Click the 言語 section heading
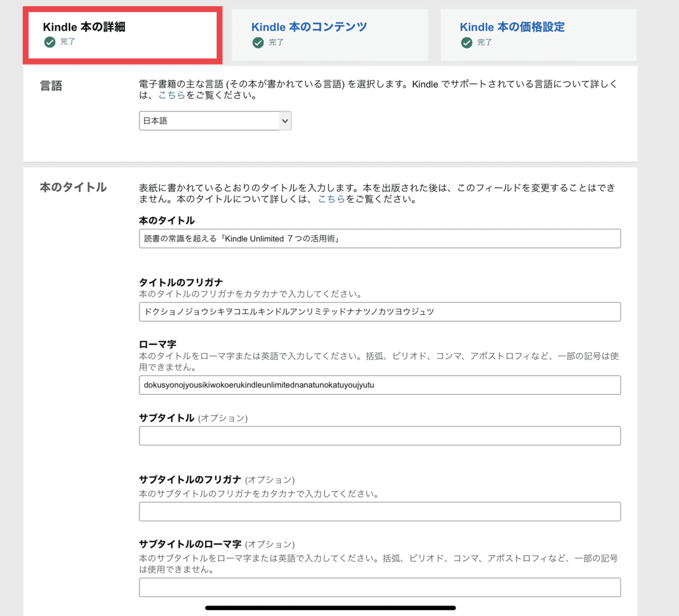 click(x=51, y=86)
